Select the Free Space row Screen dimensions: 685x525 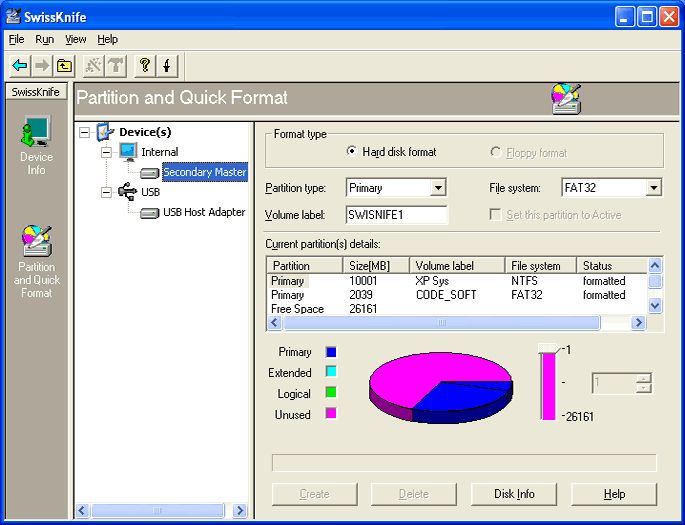pos(457,309)
